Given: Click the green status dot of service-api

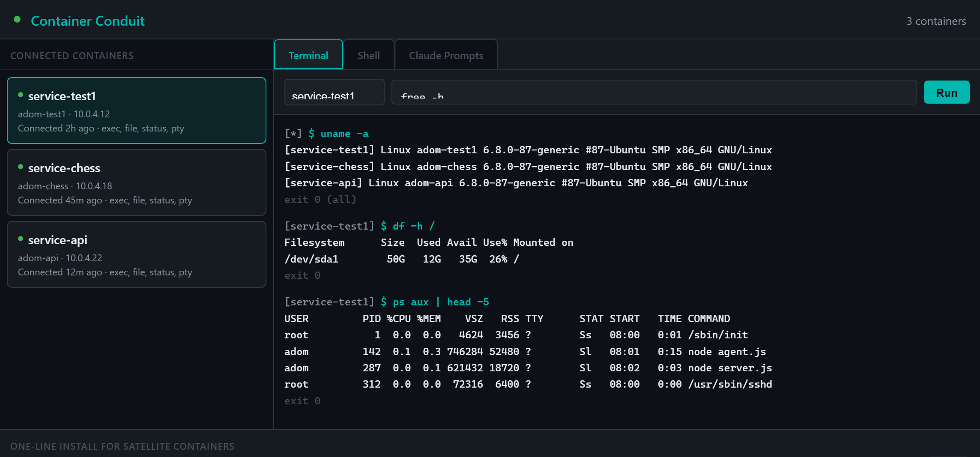Looking at the screenshot, I should pos(21,239).
